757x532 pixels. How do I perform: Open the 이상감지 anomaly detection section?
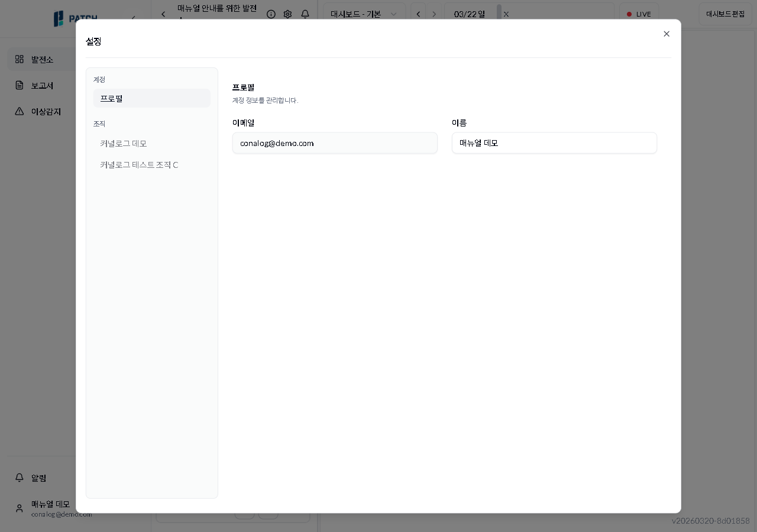[46, 112]
